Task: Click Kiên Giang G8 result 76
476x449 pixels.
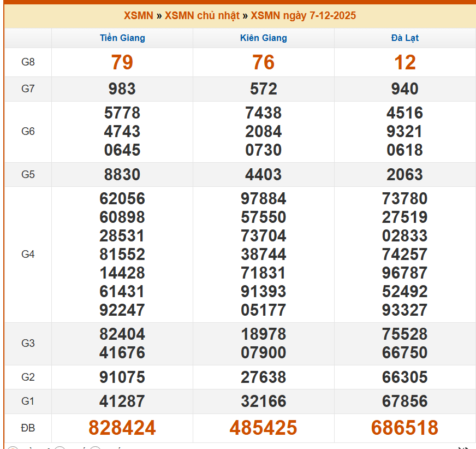Action: (x=263, y=62)
